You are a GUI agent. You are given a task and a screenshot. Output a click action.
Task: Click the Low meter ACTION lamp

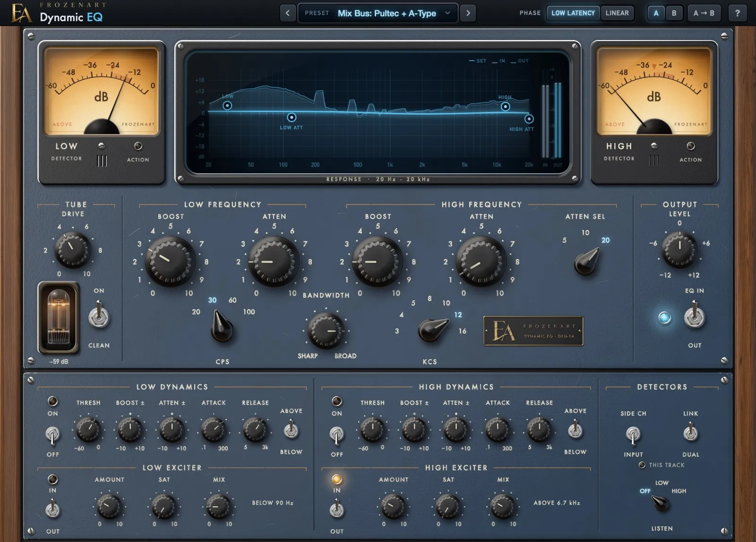coord(138,146)
